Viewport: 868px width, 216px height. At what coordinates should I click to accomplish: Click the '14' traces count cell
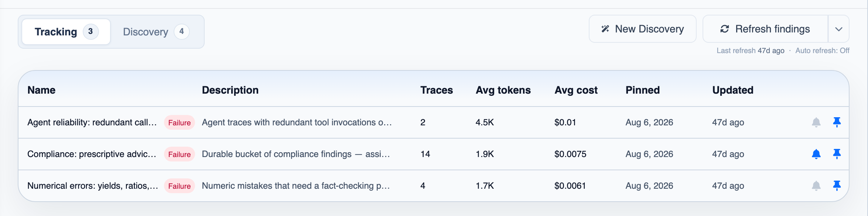pyautogui.click(x=425, y=154)
